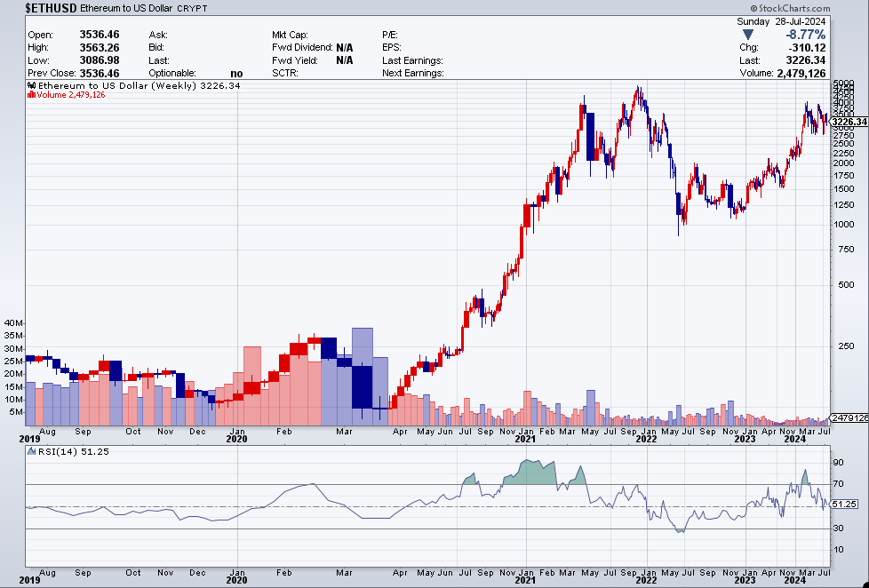The height and width of the screenshot is (588, 869).
Task: Click the 40M volume axis label
Action: 13,323
